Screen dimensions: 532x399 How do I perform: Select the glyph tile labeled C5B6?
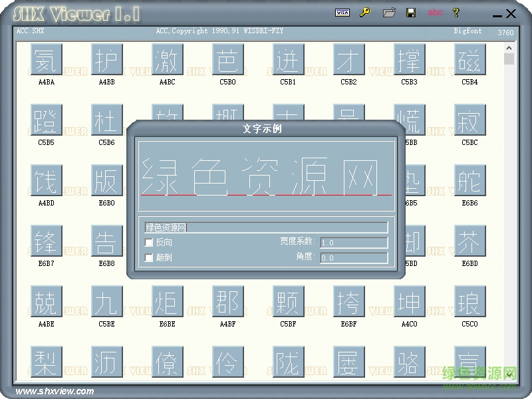pyautogui.click(x=107, y=120)
